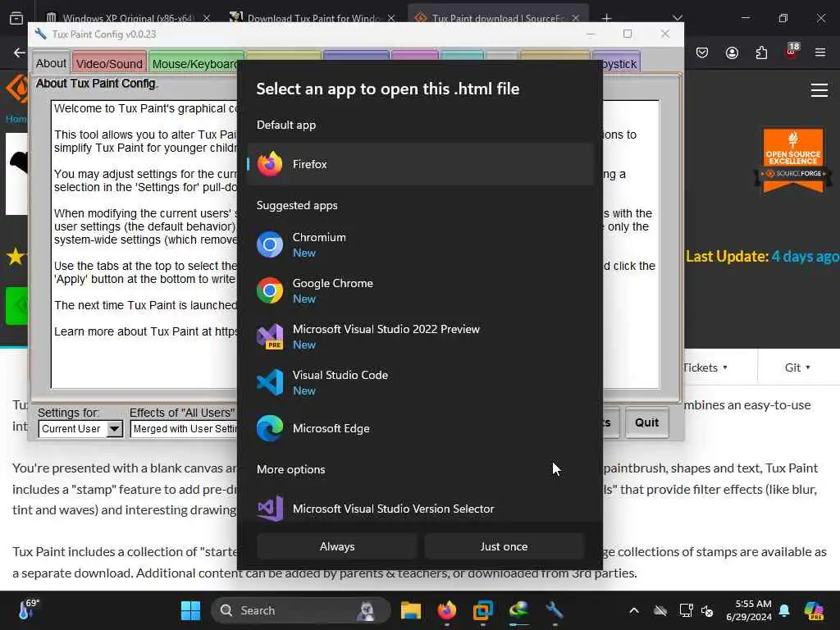Open the Effects of All Users dropdown
The height and width of the screenshot is (630, 840).
coord(184,429)
